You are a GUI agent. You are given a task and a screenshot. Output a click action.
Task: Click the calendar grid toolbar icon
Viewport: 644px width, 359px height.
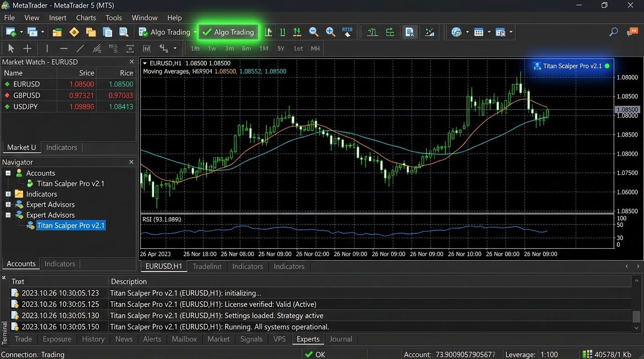(x=478, y=32)
